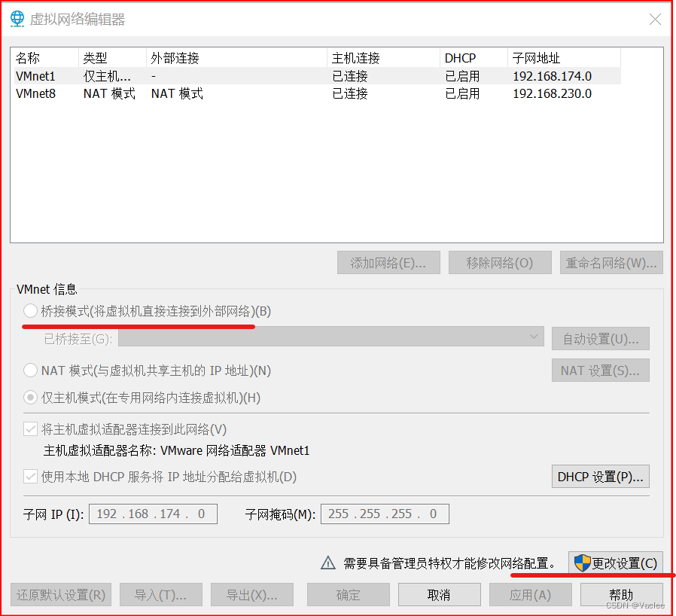
Task: Click 还原默认设置(R) button
Action: pyautogui.click(x=61, y=595)
